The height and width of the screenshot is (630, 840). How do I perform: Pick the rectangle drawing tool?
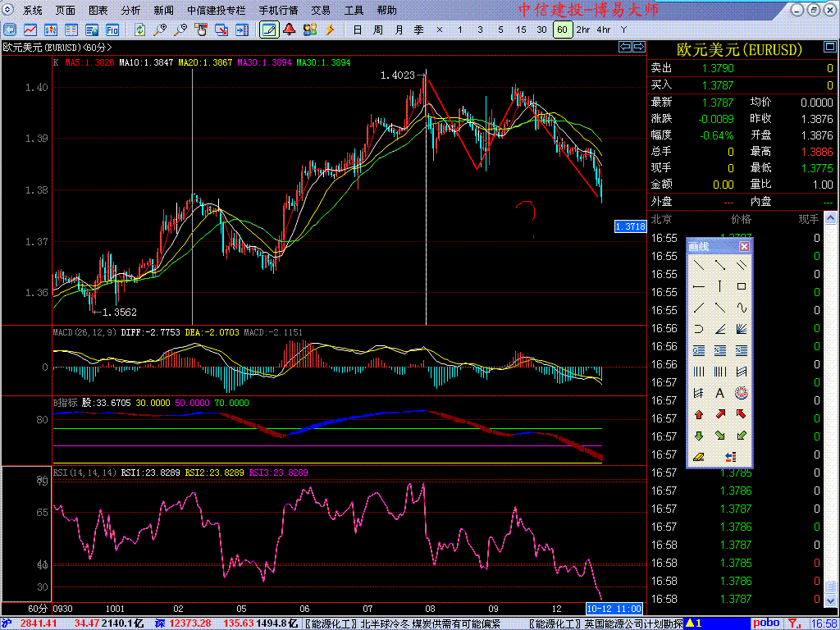click(742, 286)
